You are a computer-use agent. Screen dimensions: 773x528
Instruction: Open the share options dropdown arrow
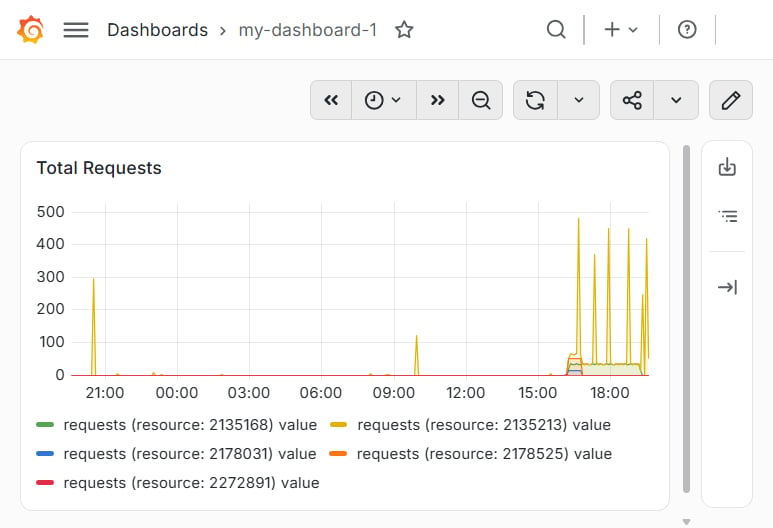point(676,100)
